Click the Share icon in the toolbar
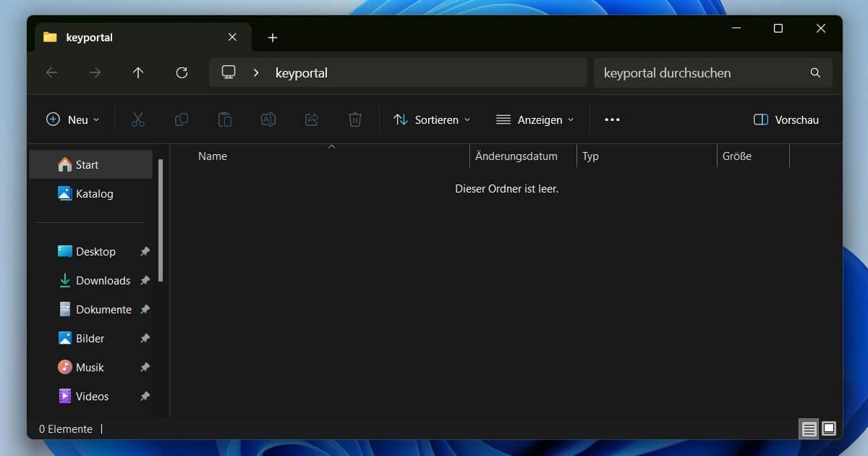This screenshot has height=456, width=868. tap(312, 119)
